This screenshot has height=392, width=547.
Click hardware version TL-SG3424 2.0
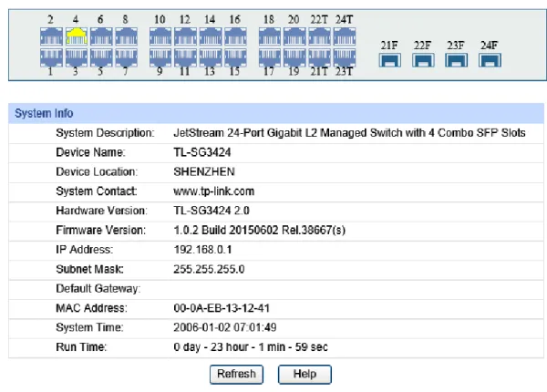(212, 211)
